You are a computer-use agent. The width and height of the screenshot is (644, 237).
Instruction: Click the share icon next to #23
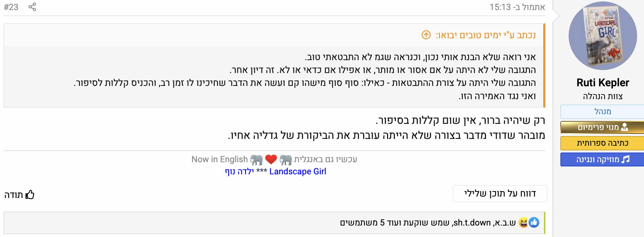pos(32,7)
